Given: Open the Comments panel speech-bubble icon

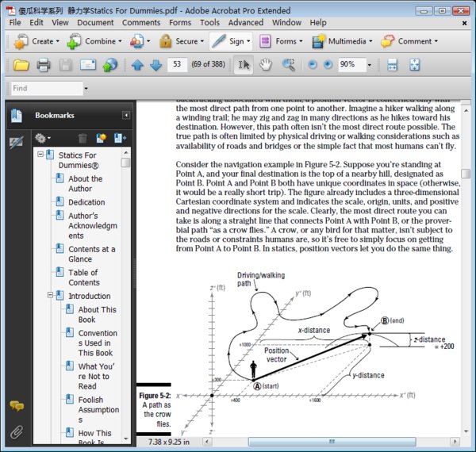Looking at the screenshot, I should [x=16, y=406].
